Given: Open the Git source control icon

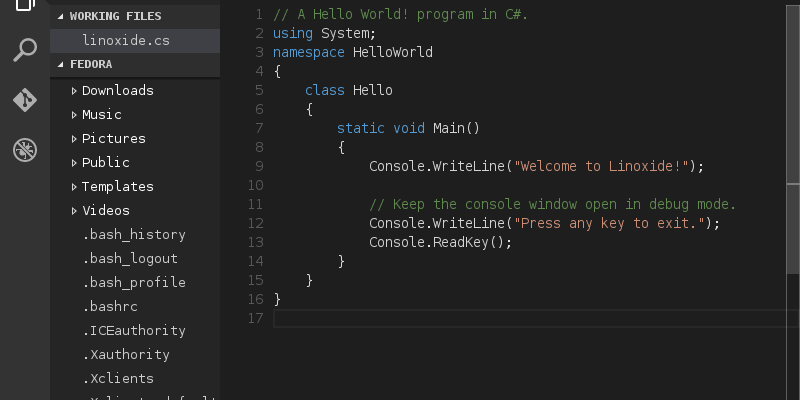Looking at the screenshot, I should [x=24, y=99].
